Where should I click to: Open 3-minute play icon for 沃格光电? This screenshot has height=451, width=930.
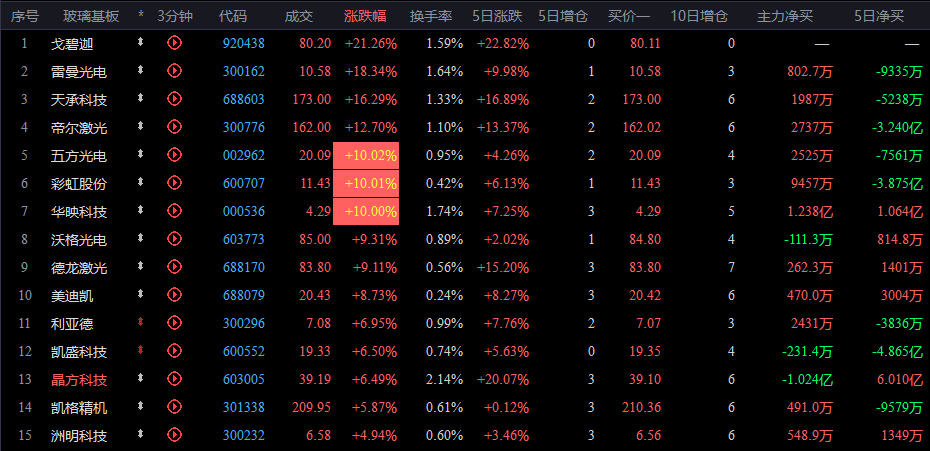click(174, 239)
